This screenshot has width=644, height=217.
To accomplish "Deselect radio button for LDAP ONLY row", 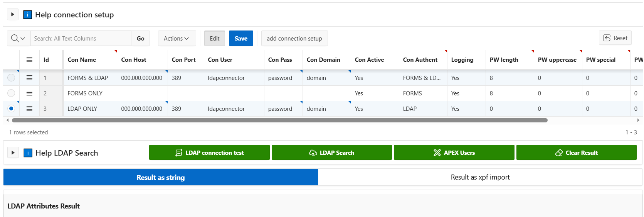I will [11, 108].
